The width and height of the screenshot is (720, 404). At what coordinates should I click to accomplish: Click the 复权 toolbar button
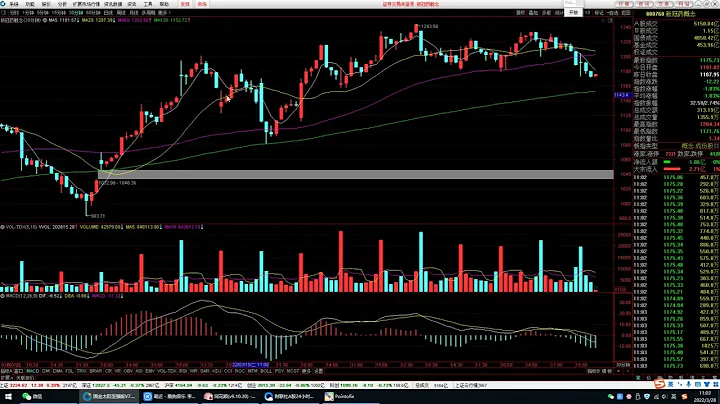tap(520, 13)
